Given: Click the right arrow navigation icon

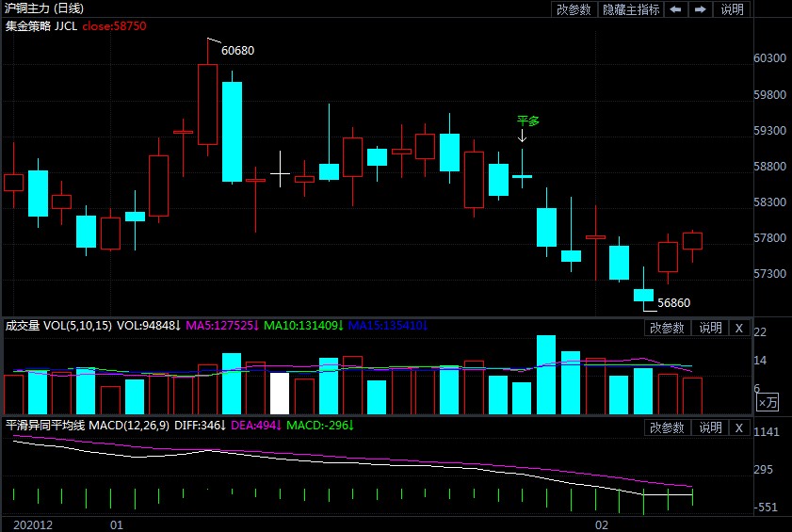Looking at the screenshot, I should click(700, 9).
